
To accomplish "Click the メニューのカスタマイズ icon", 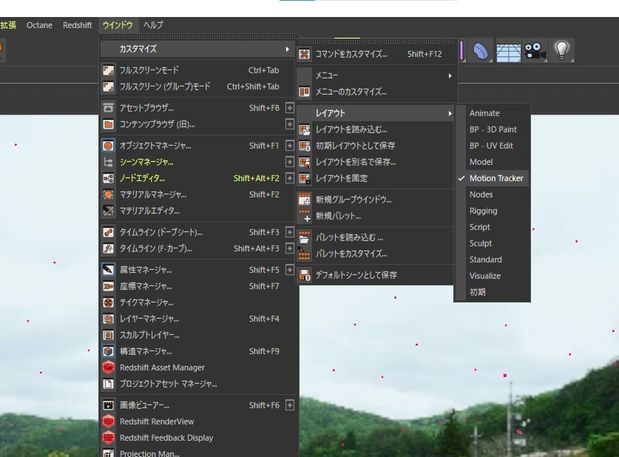I will coord(304,92).
